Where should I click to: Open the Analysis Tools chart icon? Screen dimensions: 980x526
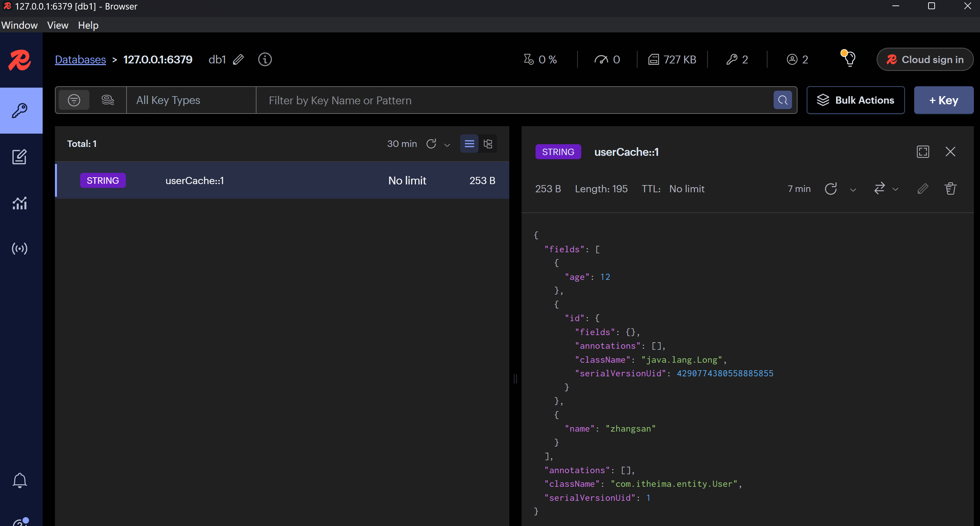(19, 203)
